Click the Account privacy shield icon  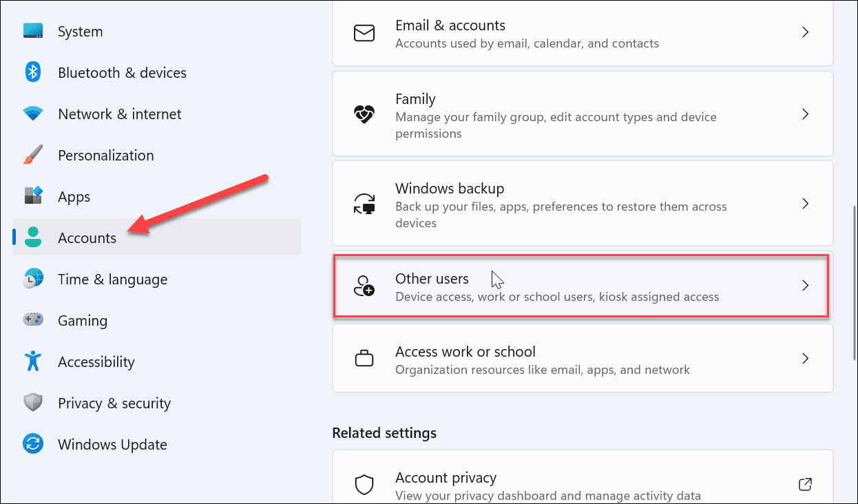pos(364,485)
